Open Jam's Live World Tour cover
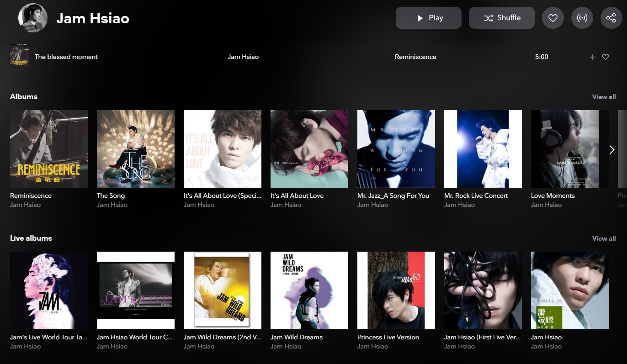 coord(49,290)
